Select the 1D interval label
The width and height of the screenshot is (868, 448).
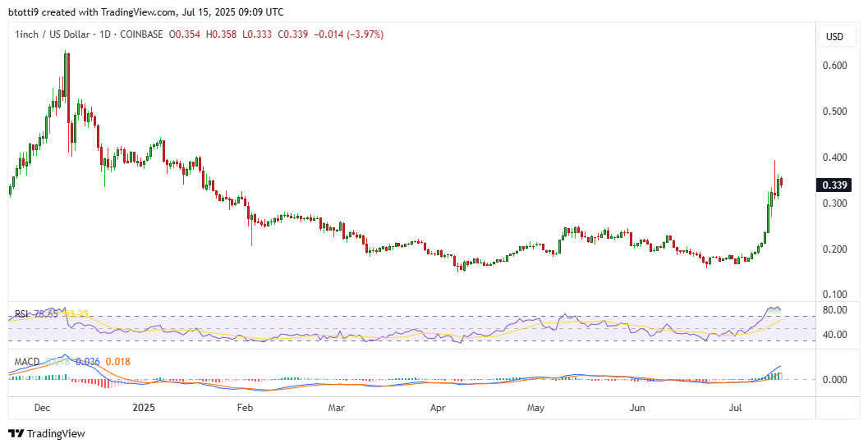[x=101, y=34]
